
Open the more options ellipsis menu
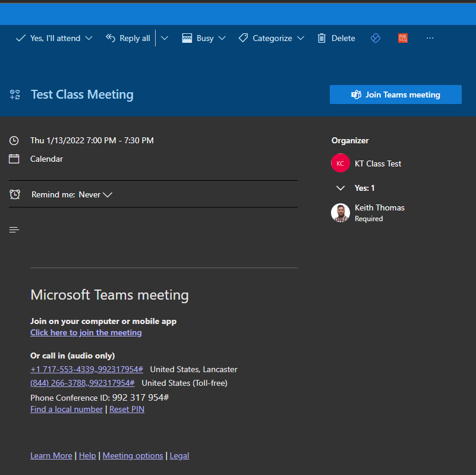click(430, 38)
